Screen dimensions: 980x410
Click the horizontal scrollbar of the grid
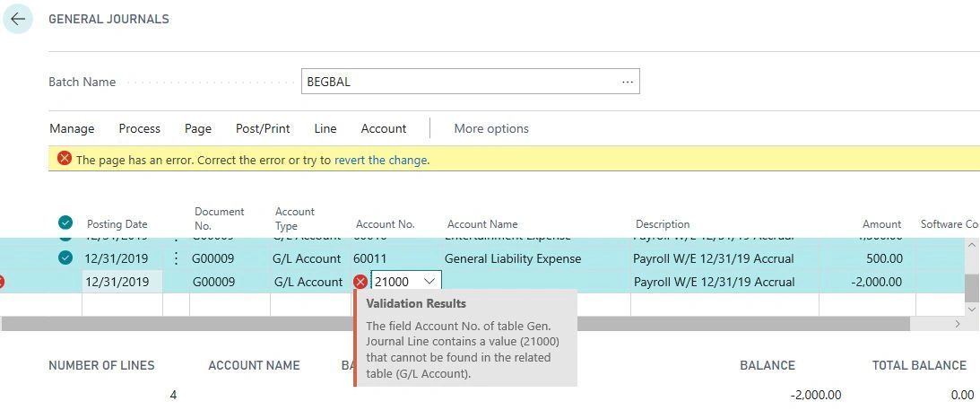pos(455,324)
